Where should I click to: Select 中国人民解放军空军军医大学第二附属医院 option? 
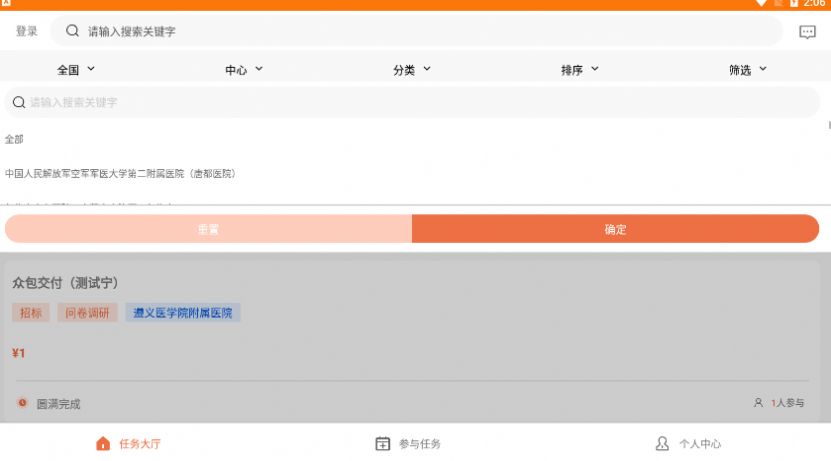pos(120,174)
